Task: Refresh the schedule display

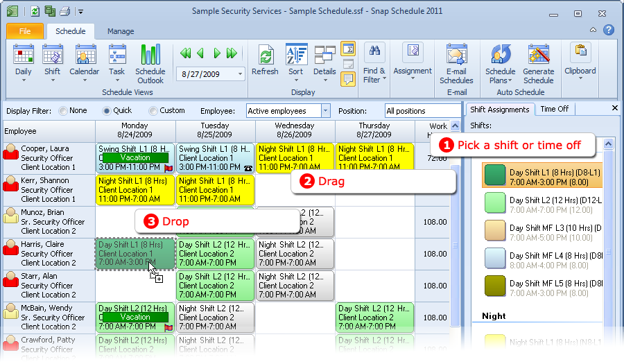Action: [x=265, y=59]
